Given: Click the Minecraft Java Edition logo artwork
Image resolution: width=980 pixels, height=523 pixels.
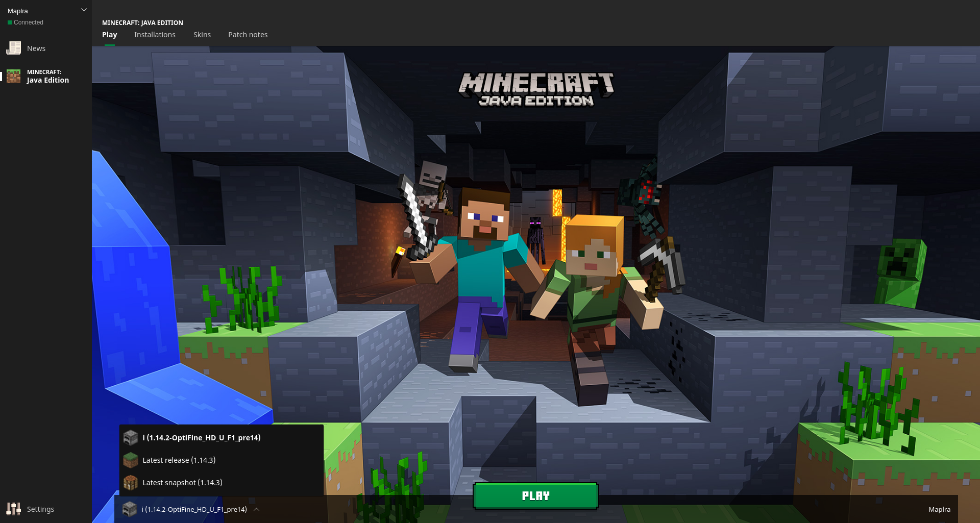Looking at the screenshot, I should click(x=536, y=89).
